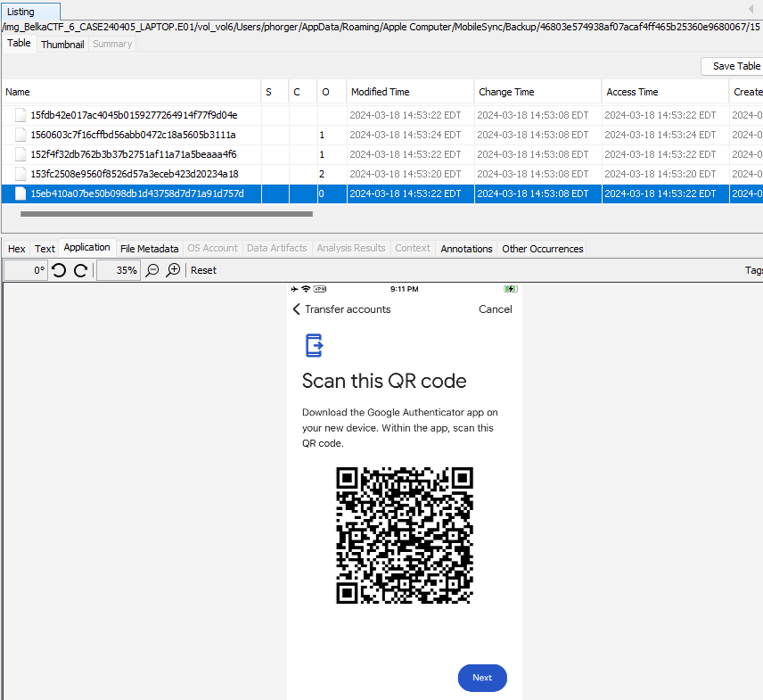Select file icon of 15fdb42e017ac entry

(21, 115)
